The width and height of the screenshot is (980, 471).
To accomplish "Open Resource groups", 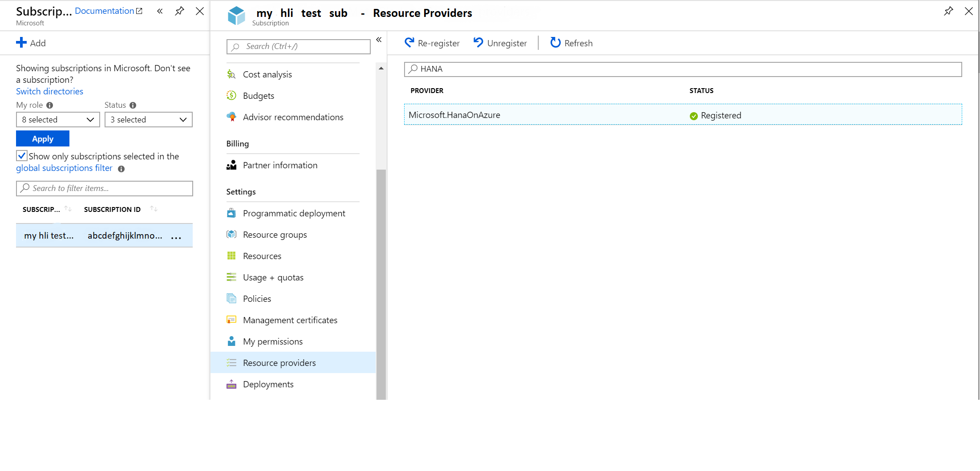I will point(275,235).
